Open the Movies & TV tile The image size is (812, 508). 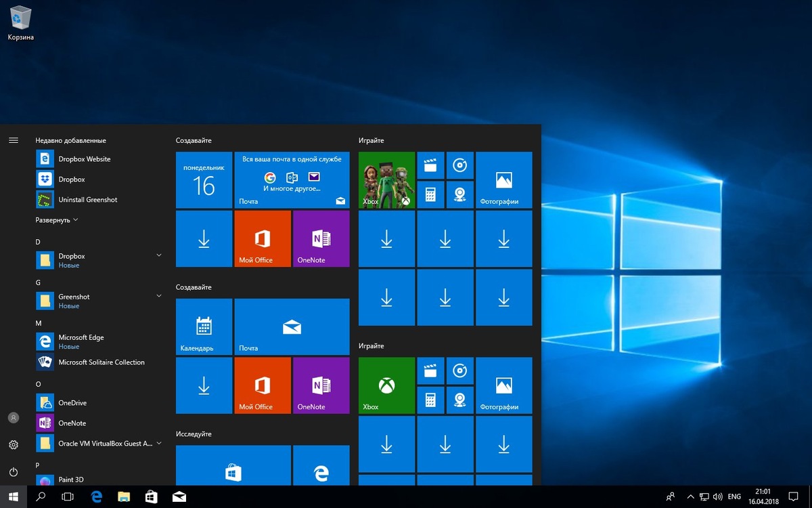(431, 165)
